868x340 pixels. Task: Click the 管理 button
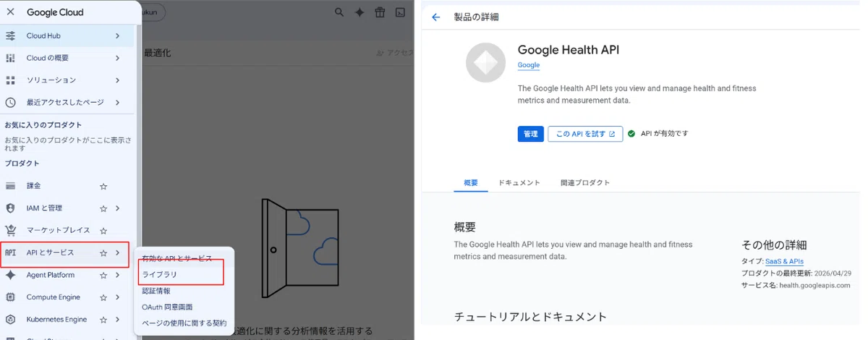531,134
